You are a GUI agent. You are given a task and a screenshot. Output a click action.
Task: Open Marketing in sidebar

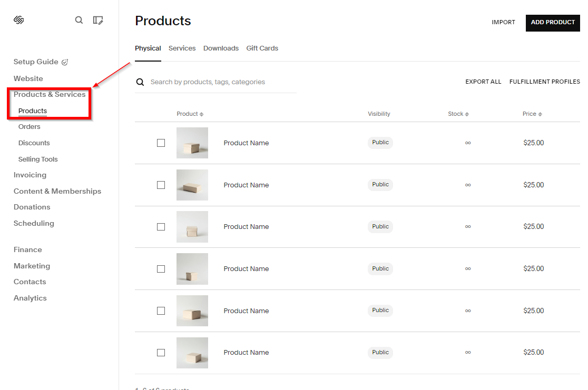(32, 266)
